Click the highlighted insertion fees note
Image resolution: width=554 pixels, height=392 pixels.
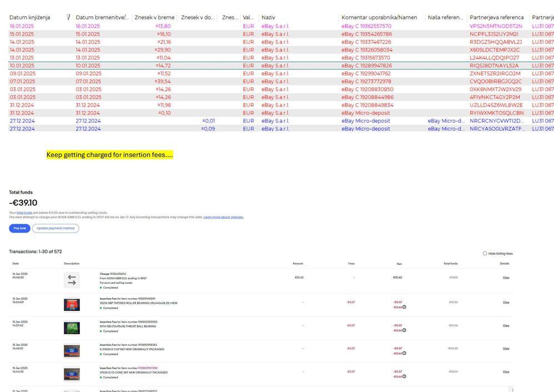109,155
